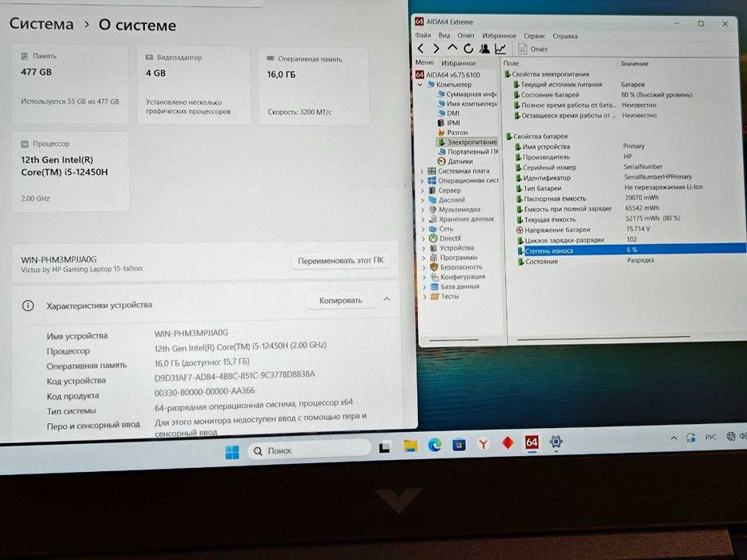Expand the Дисплей tree node
Image resolution: width=747 pixels, height=560 pixels.
coord(423,199)
